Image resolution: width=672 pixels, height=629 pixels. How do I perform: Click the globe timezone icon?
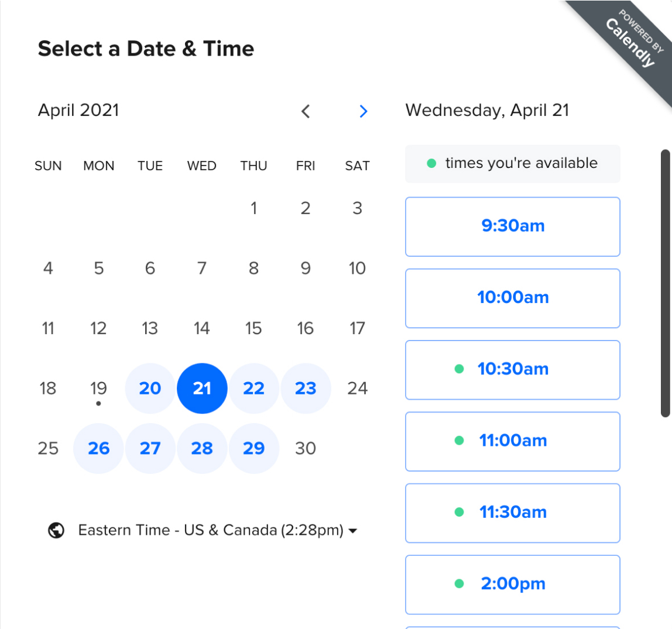click(x=56, y=530)
